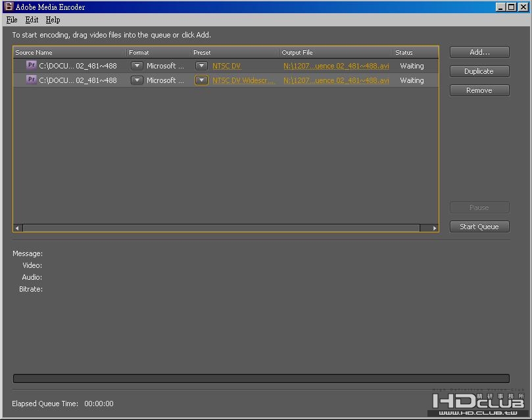The height and width of the screenshot is (420, 532).
Task: Open the output file path in the NTSC DV Widescreen row
Action: tap(336, 80)
